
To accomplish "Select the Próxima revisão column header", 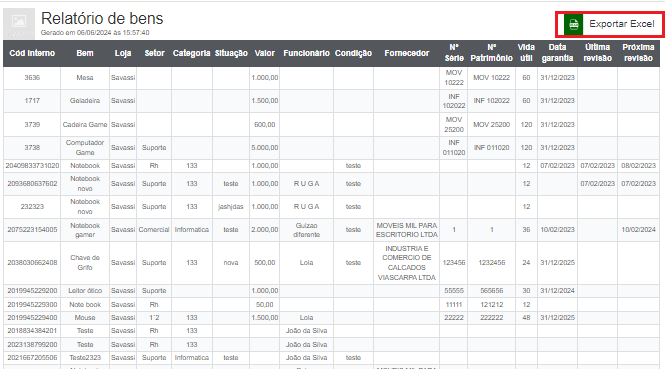I will tap(638, 53).
